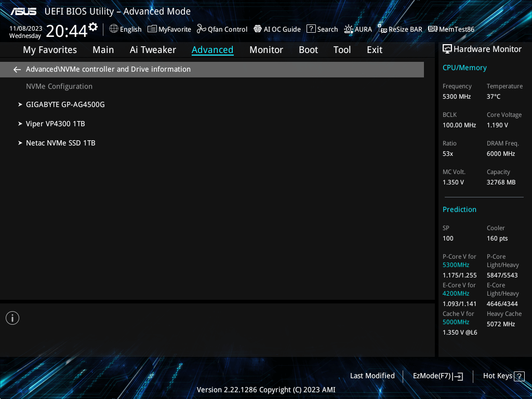Click the 37°C temperature value

pos(494,97)
